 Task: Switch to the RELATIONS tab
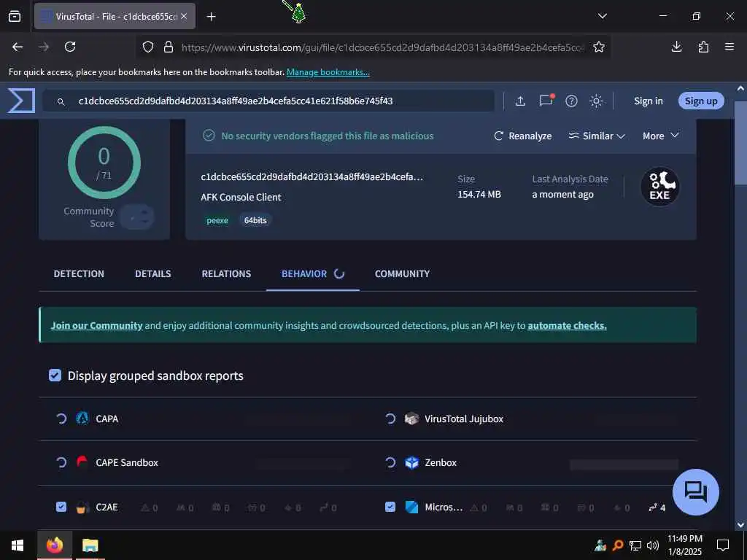[x=226, y=274]
